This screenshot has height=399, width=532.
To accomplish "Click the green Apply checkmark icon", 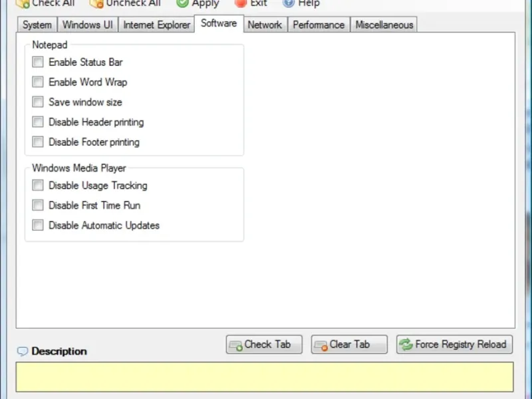I will pos(182,3).
